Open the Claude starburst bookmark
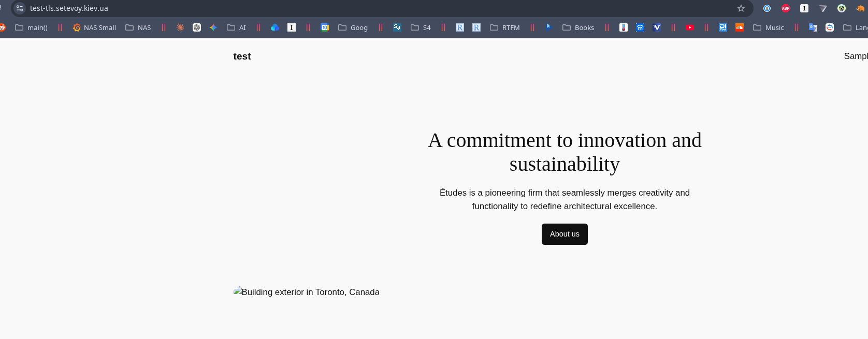 180,27
